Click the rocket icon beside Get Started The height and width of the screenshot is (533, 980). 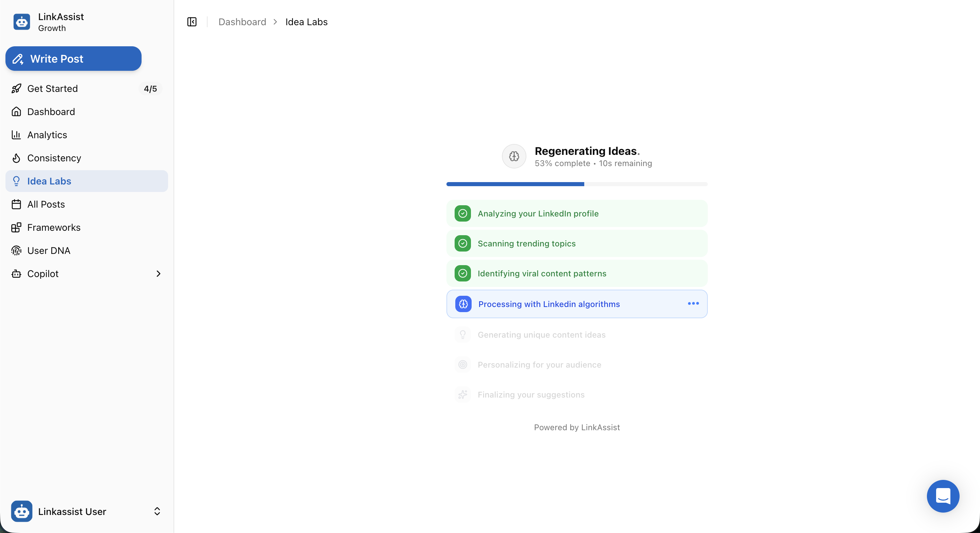coord(16,88)
